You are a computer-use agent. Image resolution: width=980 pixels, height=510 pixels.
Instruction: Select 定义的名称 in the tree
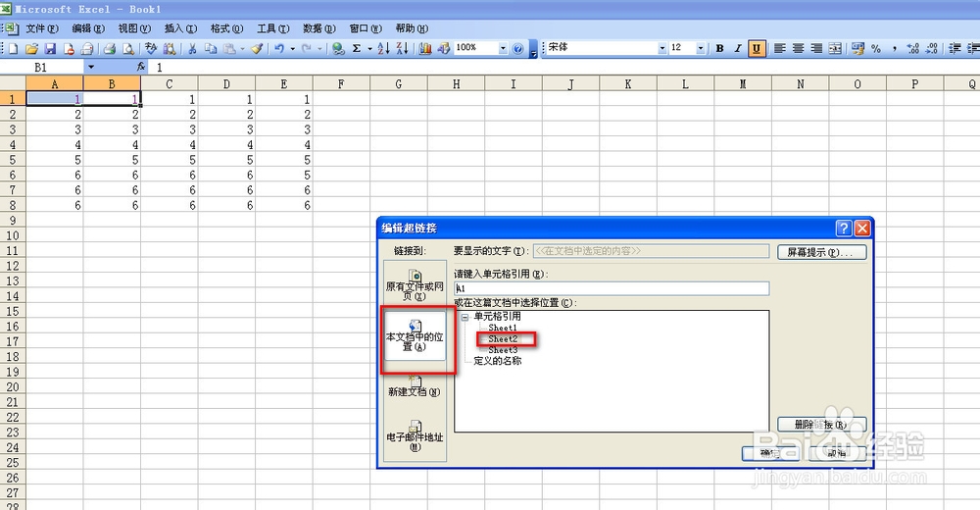pos(498,361)
